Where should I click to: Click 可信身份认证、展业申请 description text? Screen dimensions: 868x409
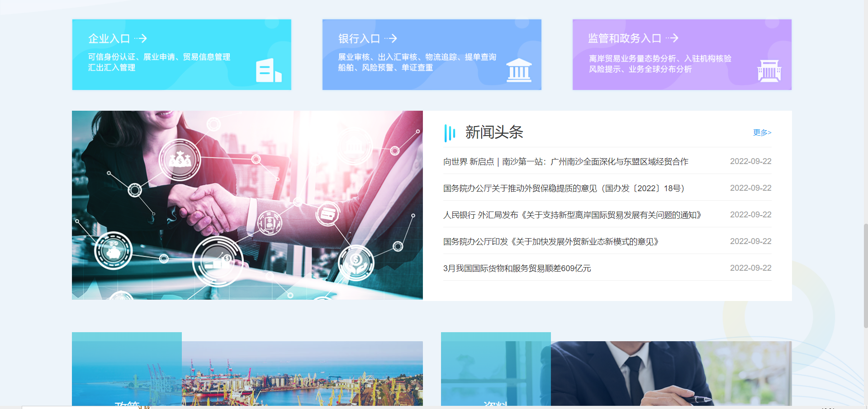(x=159, y=62)
